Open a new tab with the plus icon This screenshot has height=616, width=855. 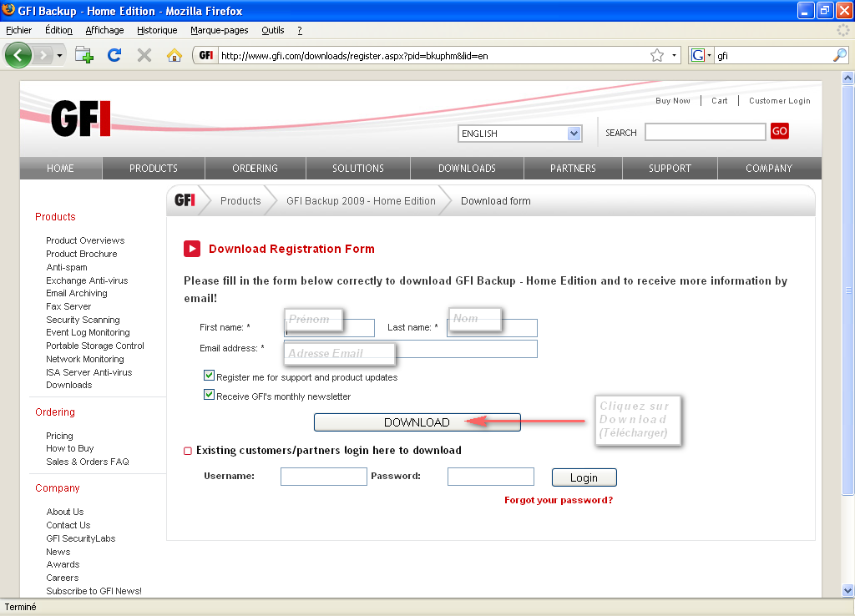tap(84, 55)
